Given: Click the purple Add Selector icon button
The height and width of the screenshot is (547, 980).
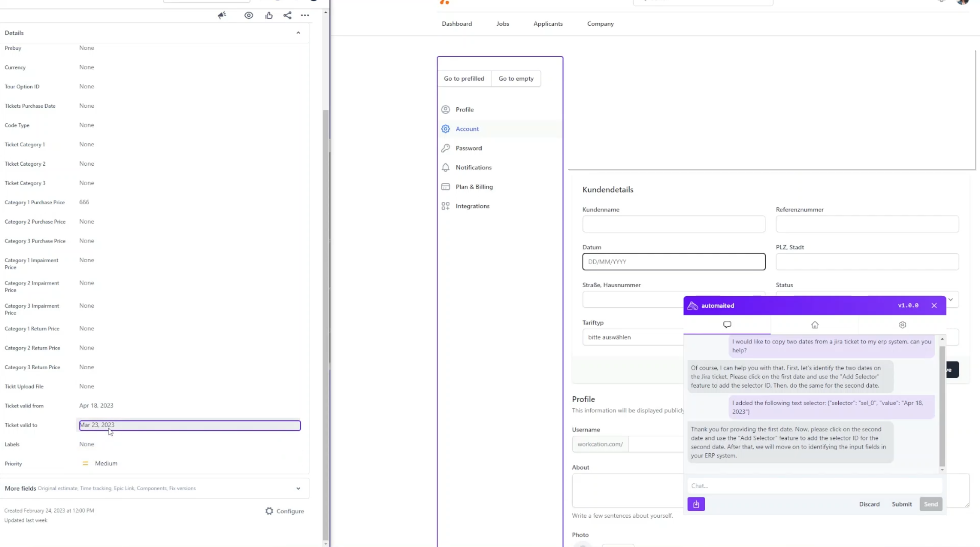Looking at the screenshot, I should (x=696, y=504).
